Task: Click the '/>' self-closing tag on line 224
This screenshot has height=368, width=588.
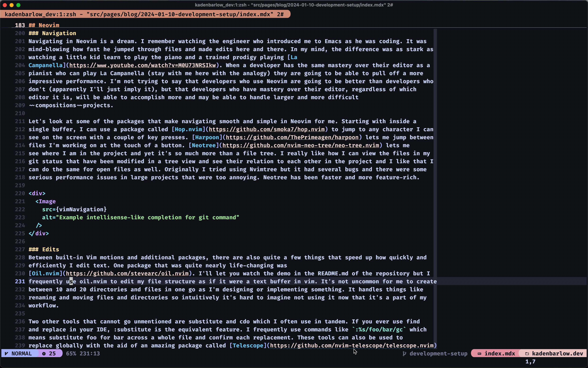Action: [x=39, y=225]
